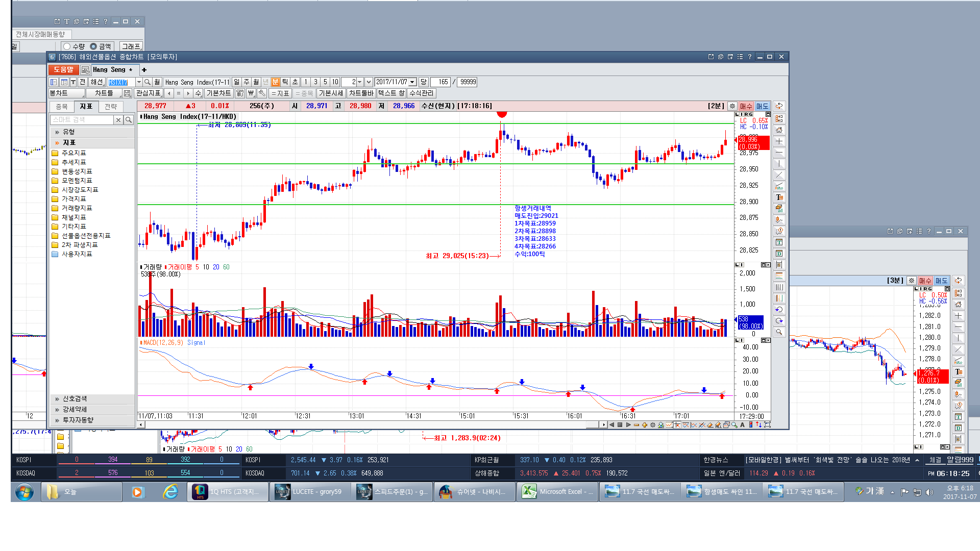Viewport: 980px width, 551px height.
Task: Click the won currency icon in chart toolbar
Action: (251, 93)
